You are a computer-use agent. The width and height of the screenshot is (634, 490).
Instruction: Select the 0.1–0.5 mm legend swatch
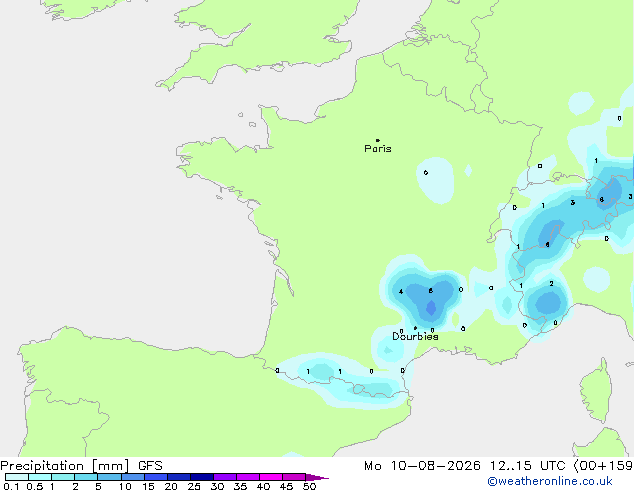(x=17, y=477)
